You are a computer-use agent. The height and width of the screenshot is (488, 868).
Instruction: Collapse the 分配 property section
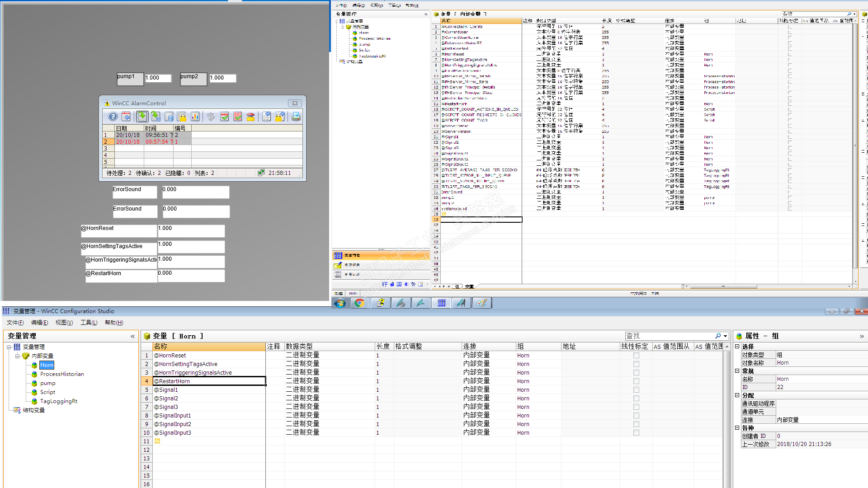click(x=737, y=395)
